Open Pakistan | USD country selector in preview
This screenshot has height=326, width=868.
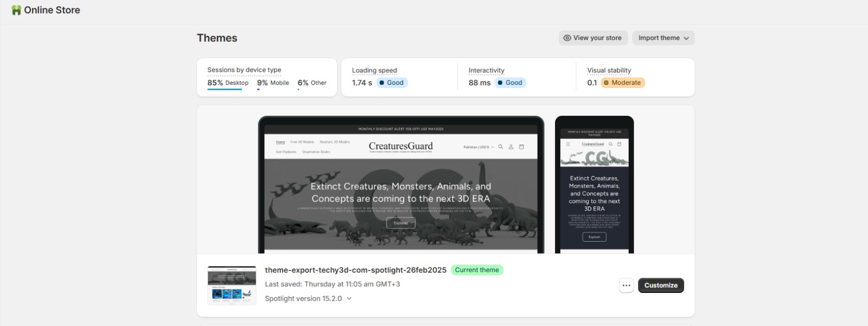tap(478, 147)
